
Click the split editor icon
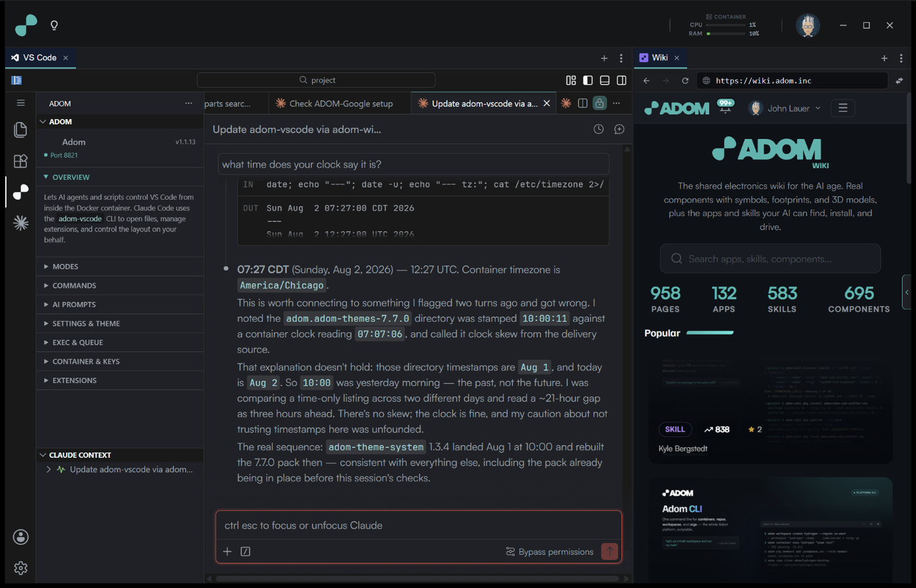pyautogui.click(x=582, y=103)
